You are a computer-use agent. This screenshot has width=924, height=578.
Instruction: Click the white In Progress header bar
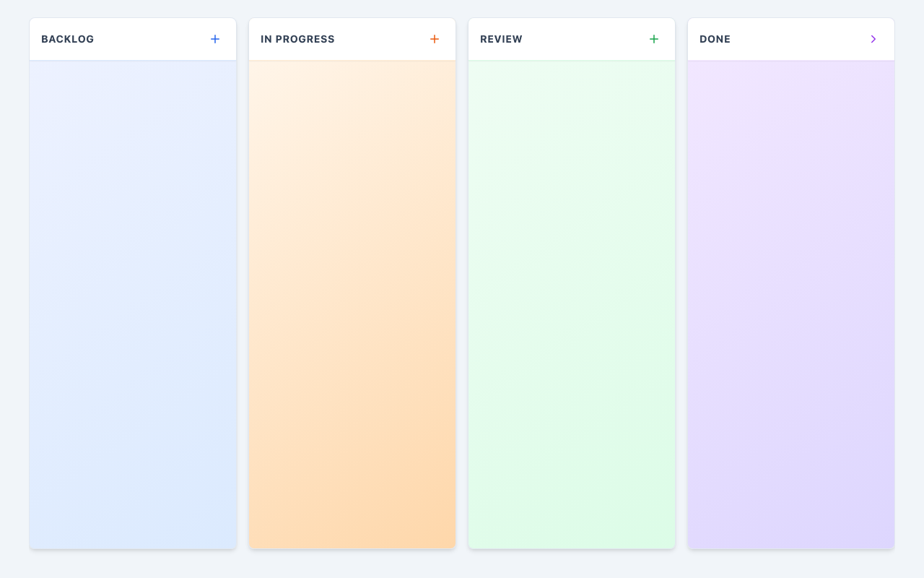point(381,39)
